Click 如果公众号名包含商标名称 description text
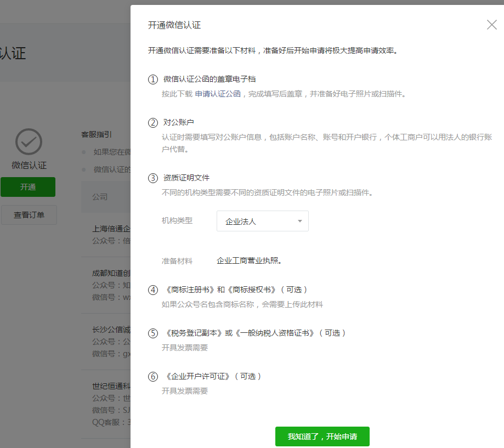 (242, 304)
